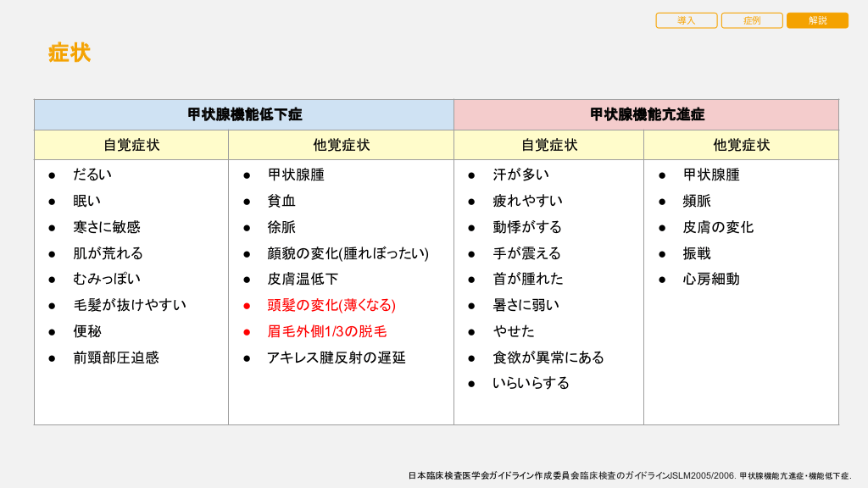The height and width of the screenshot is (488, 868).
Task: Click 他覚症状 header under 甲状腺機能亢進症
Action: coord(741,145)
